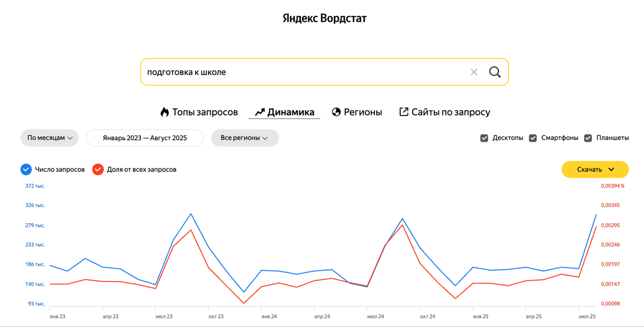Open the Январь 2023 — Август 2025 date range

(x=145, y=138)
